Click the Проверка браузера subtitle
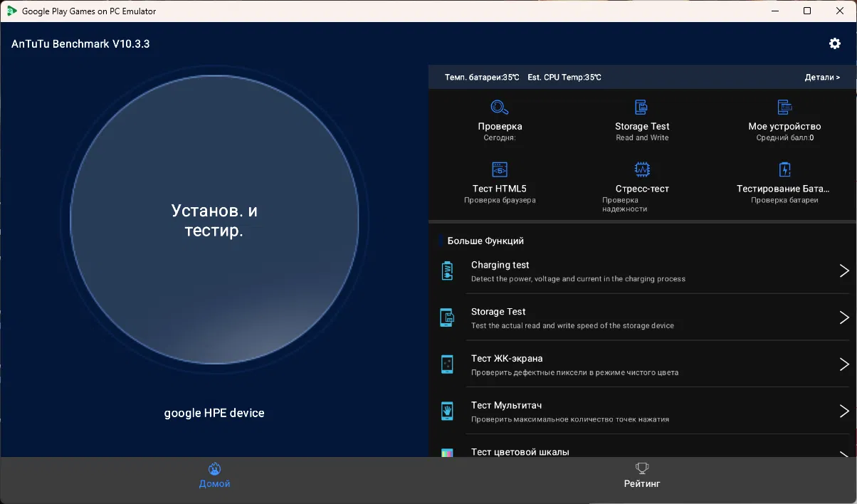The height and width of the screenshot is (504, 857). point(500,200)
